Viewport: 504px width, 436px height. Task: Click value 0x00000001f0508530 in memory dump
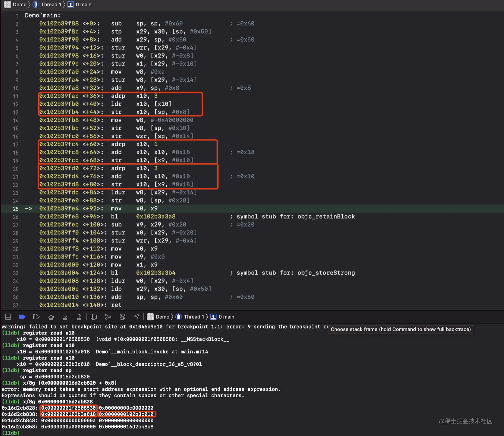[x=69, y=408]
